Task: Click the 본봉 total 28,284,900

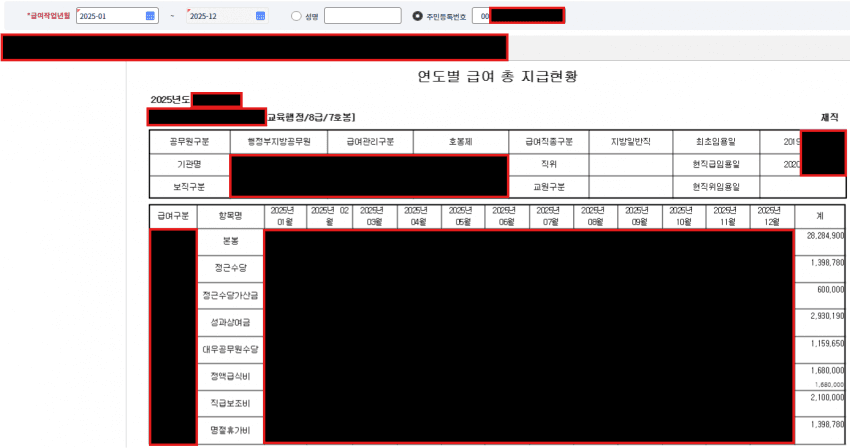Action: pos(825,236)
